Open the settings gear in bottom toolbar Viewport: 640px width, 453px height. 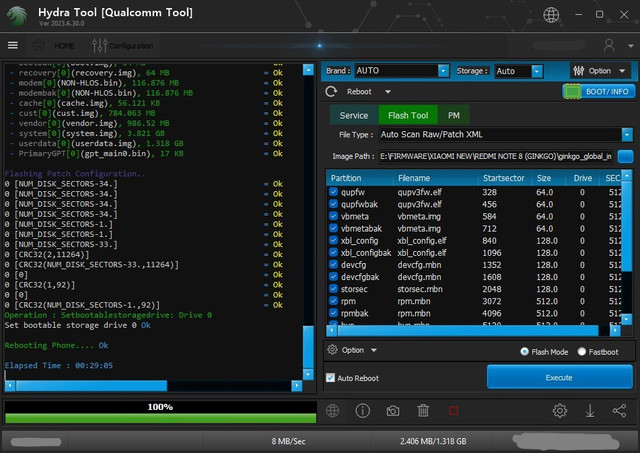(x=560, y=411)
